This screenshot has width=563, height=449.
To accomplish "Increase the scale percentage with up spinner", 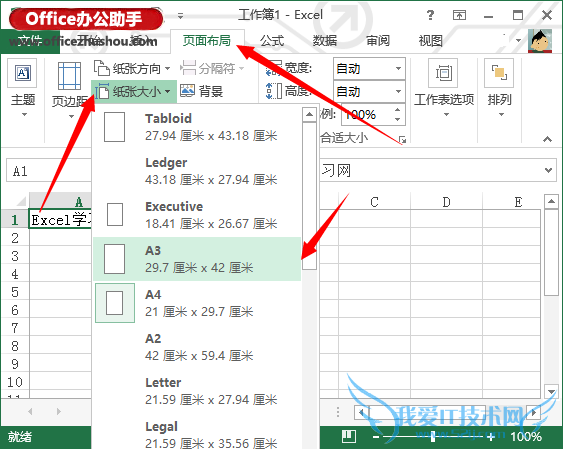I will [x=397, y=109].
